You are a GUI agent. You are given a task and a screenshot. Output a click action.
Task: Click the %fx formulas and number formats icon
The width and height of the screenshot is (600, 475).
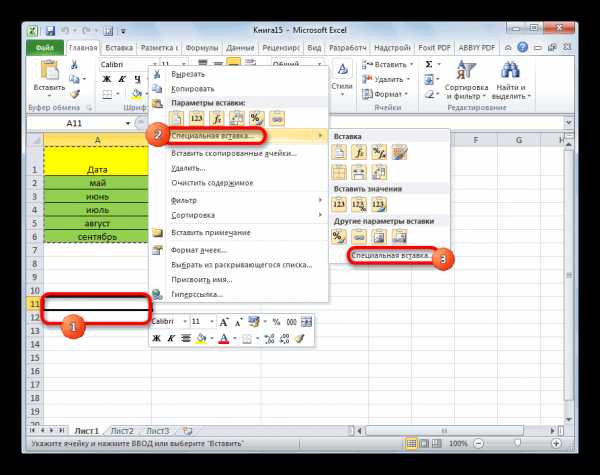[x=379, y=152]
